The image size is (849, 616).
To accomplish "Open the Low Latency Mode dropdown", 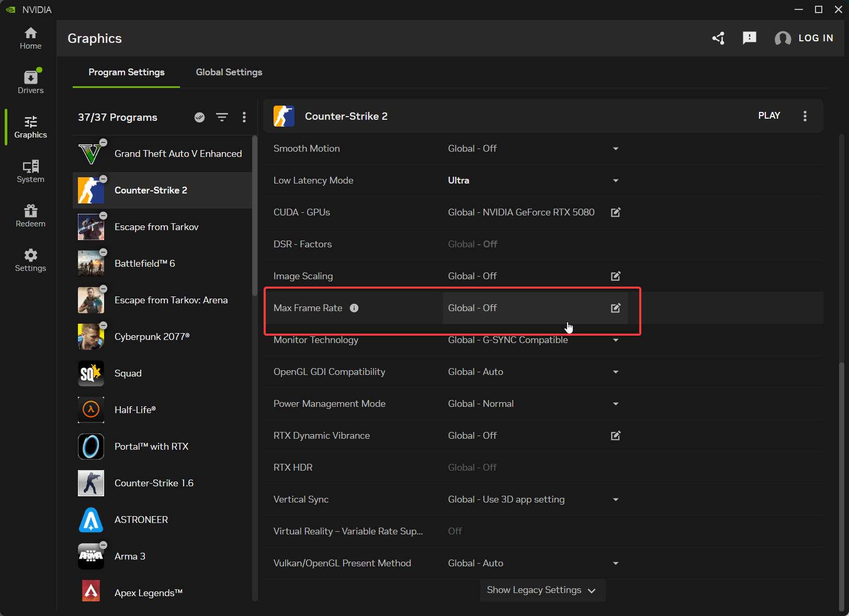I will click(x=616, y=180).
